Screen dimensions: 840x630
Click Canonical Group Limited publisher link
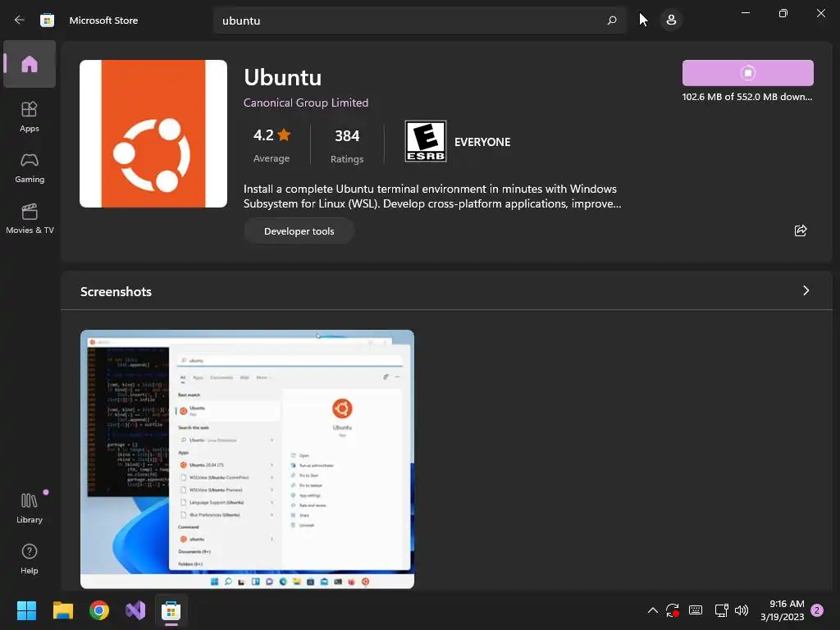[x=306, y=103]
